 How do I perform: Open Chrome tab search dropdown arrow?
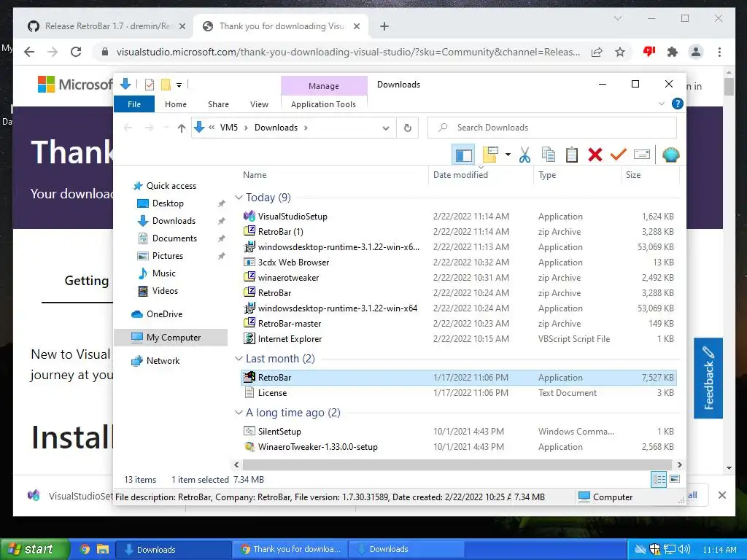[x=617, y=18]
